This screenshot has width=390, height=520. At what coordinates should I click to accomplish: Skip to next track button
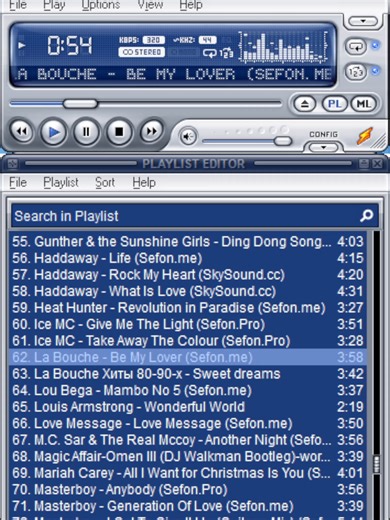click(x=151, y=131)
